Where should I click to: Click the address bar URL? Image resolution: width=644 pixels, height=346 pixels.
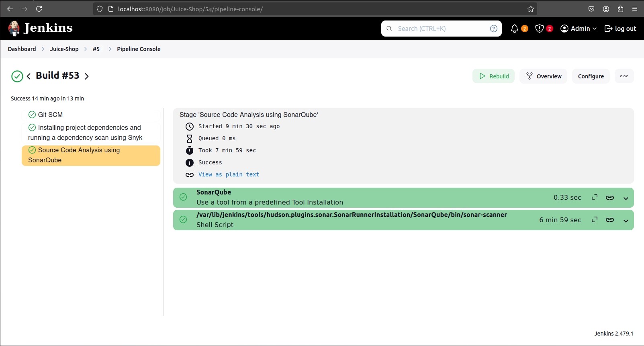coord(190,9)
